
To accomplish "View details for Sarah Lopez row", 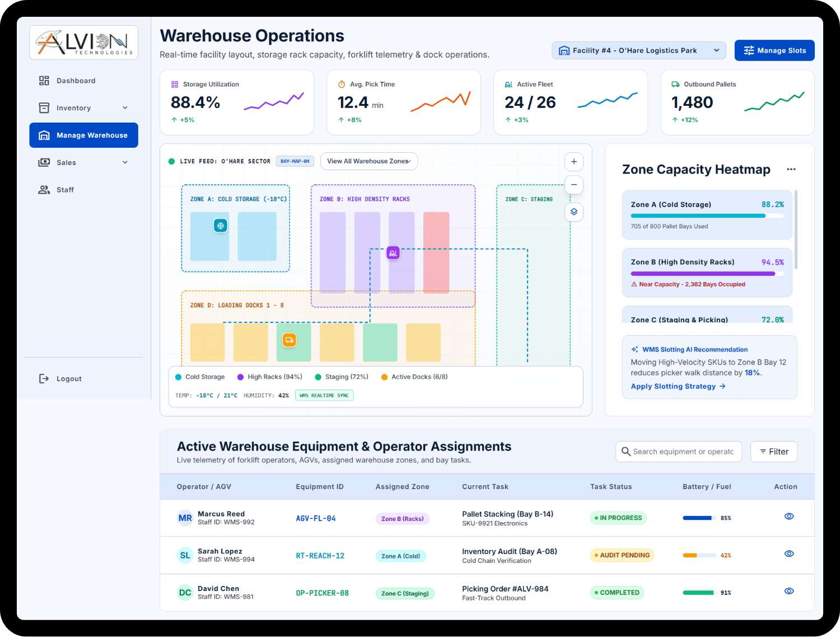I will [x=789, y=554].
